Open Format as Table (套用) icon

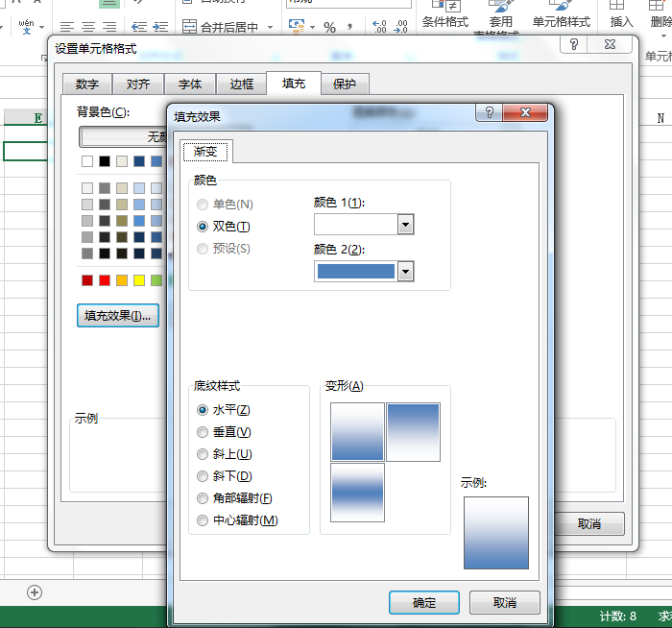coord(500,17)
